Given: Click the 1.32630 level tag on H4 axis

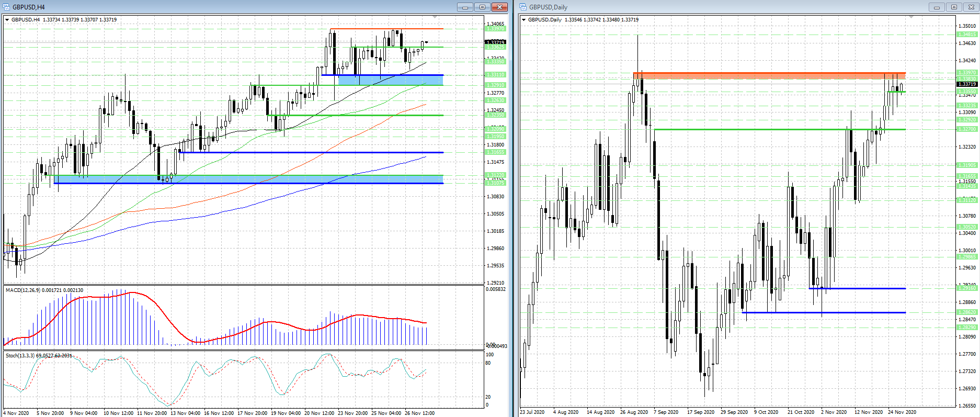Looking at the screenshot, I should pos(495,100).
